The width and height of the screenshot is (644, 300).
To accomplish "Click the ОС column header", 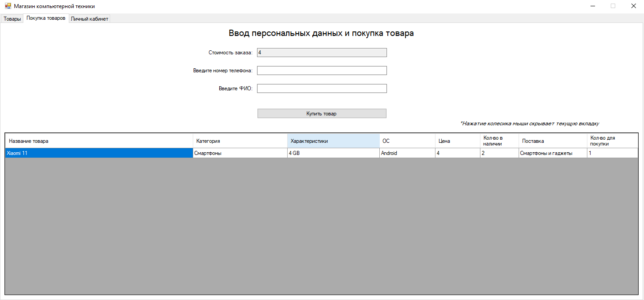I will click(x=407, y=141).
